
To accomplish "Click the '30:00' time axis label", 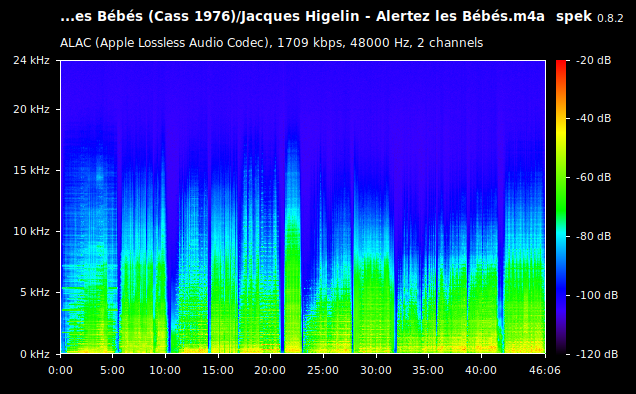I will (376, 370).
